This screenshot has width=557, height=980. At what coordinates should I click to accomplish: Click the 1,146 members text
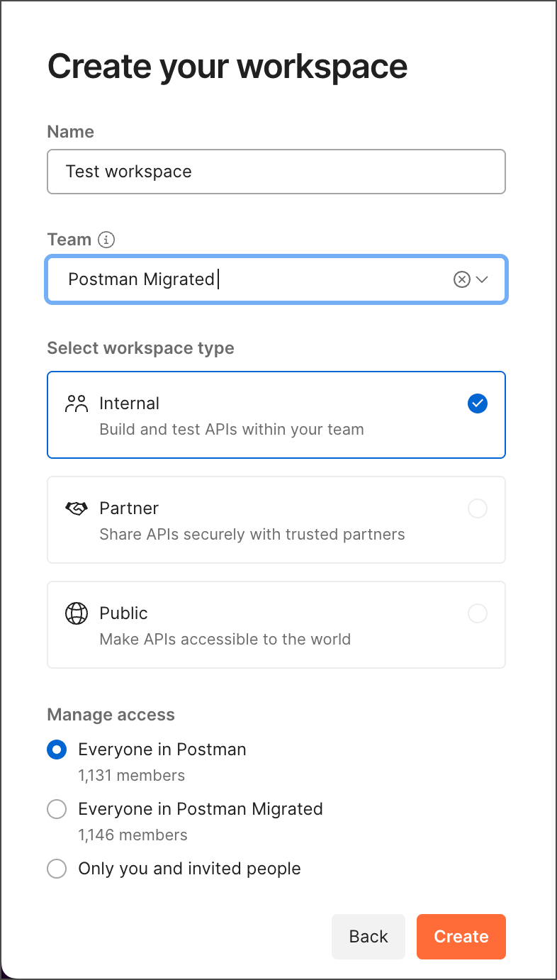coord(133,835)
